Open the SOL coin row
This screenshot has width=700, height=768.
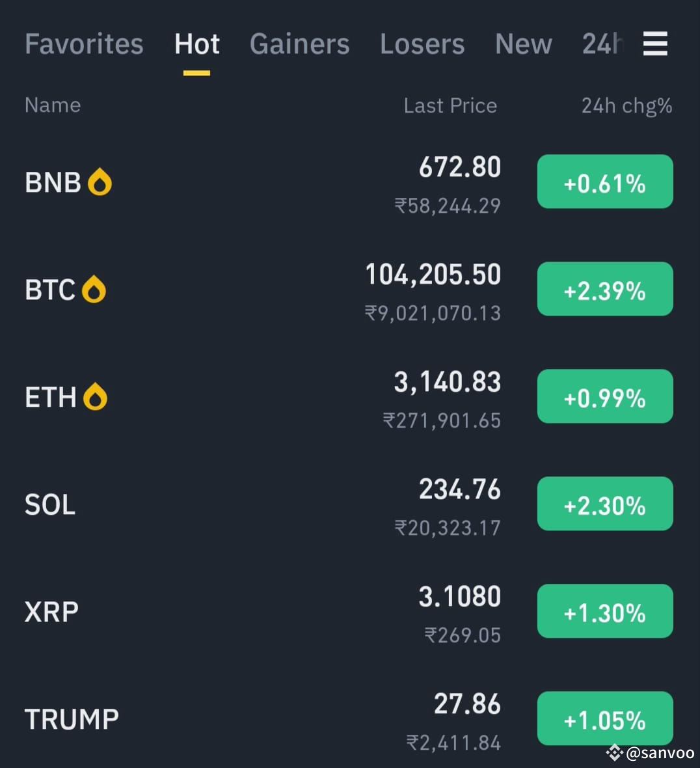click(x=350, y=504)
